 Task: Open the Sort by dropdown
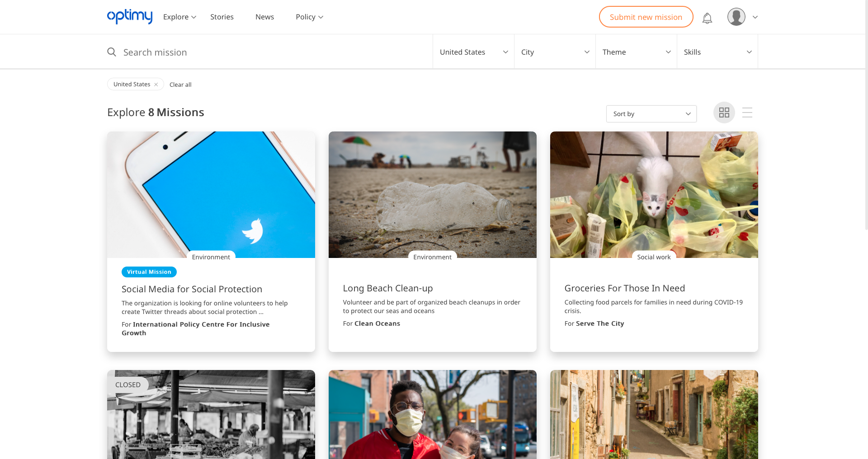(x=651, y=114)
